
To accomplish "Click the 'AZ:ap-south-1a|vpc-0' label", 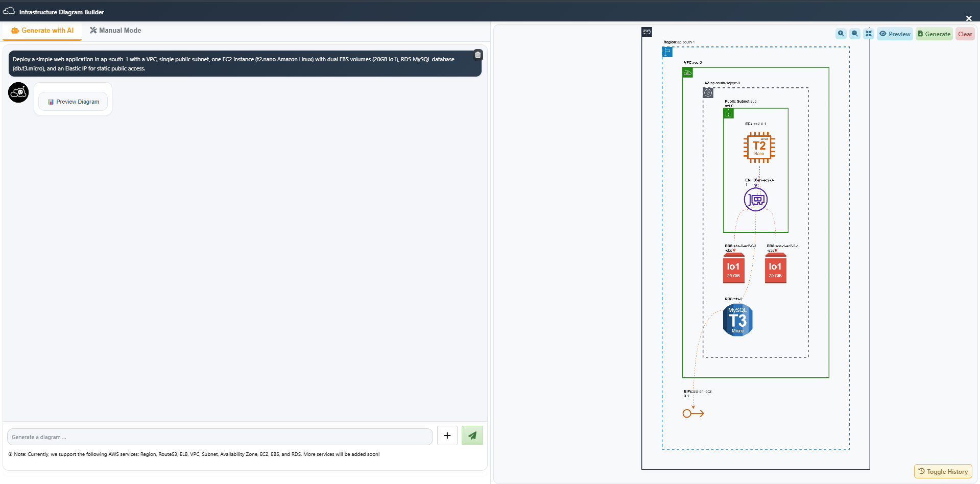I will [722, 83].
